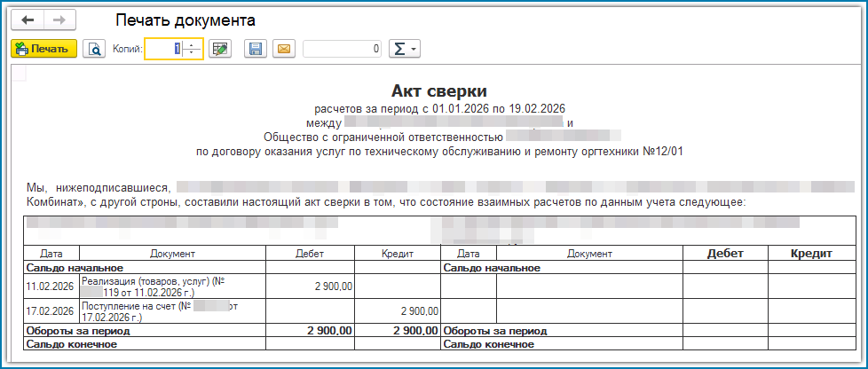Increase copies count with up arrow
868x369 pixels.
click(x=193, y=44)
